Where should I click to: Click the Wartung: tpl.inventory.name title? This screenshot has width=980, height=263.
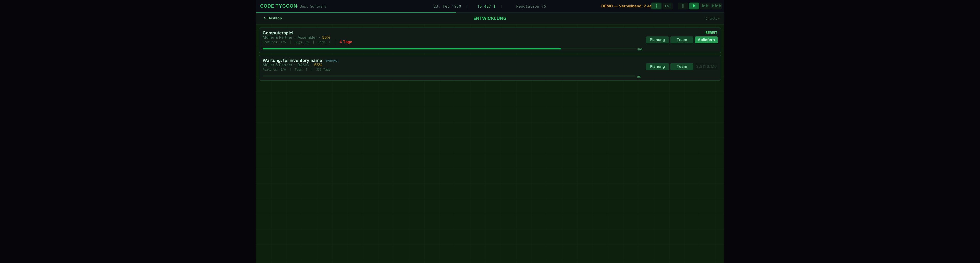pos(292,60)
